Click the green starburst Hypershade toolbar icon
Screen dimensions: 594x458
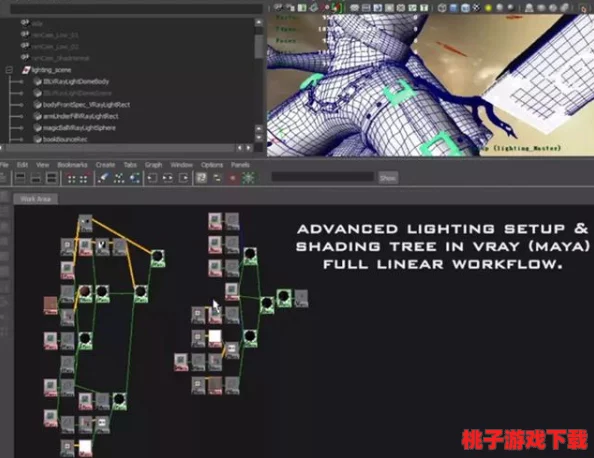click(x=249, y=178)
